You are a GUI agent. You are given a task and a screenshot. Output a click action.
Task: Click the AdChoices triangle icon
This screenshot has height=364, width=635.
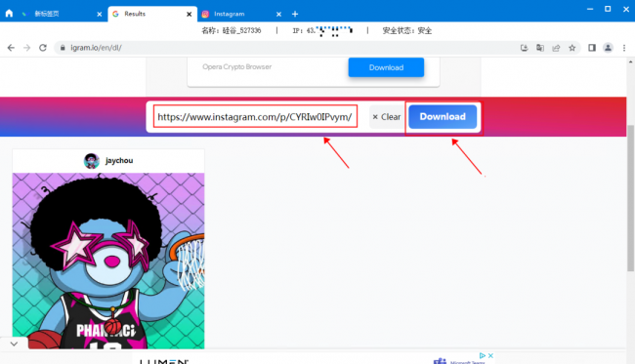tap(483, 356)
